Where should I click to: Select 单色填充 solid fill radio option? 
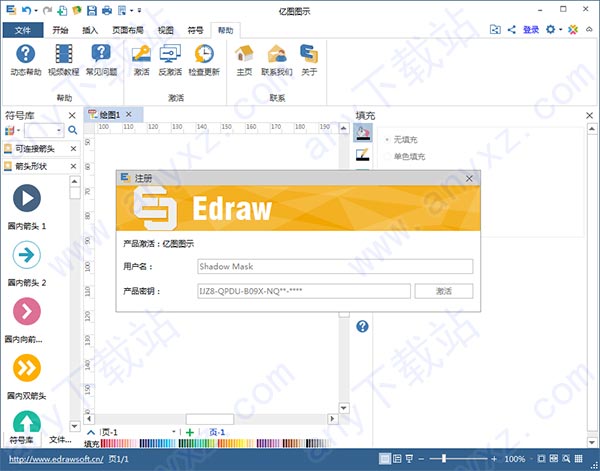[x=388, y=156]
